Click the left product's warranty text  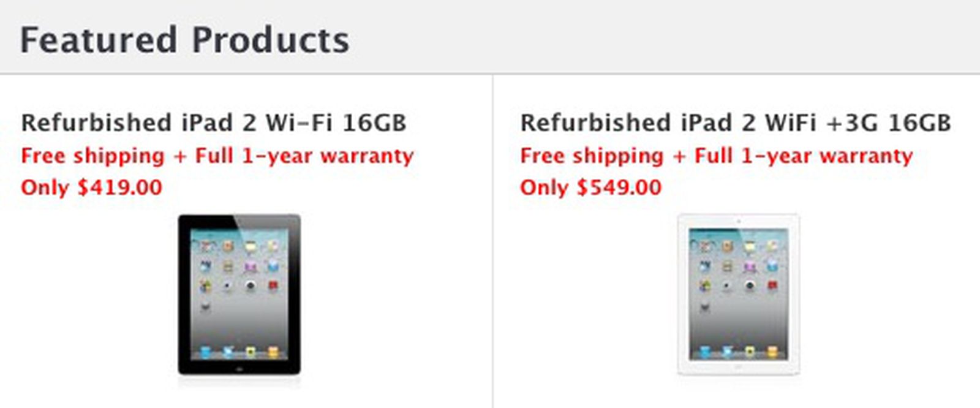[217, 156]
